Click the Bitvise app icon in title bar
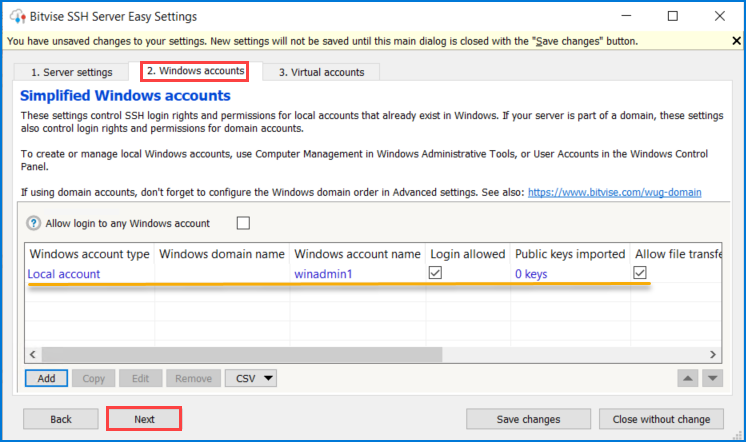 tap(18, 16)
